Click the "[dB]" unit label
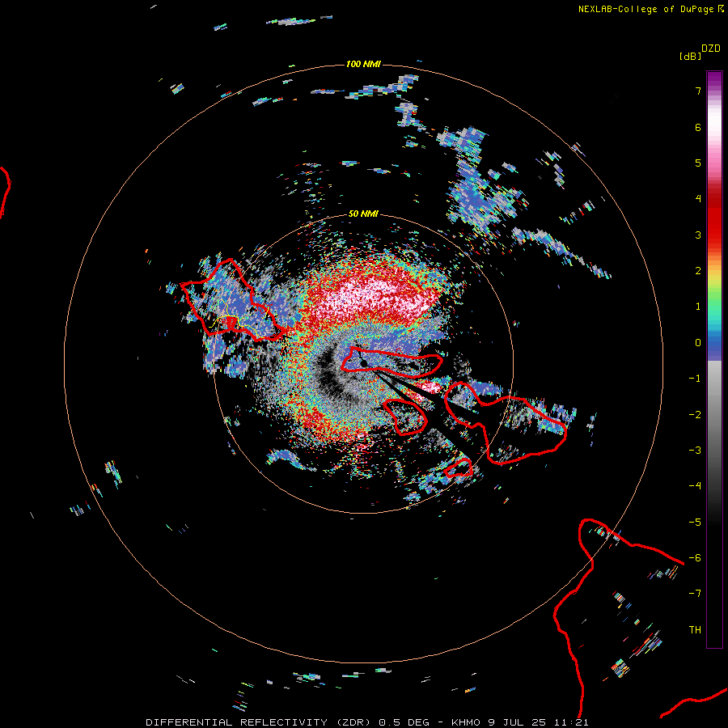Image resolution: width=728 pixels, height=728 pixels. (x=691, y=56)
